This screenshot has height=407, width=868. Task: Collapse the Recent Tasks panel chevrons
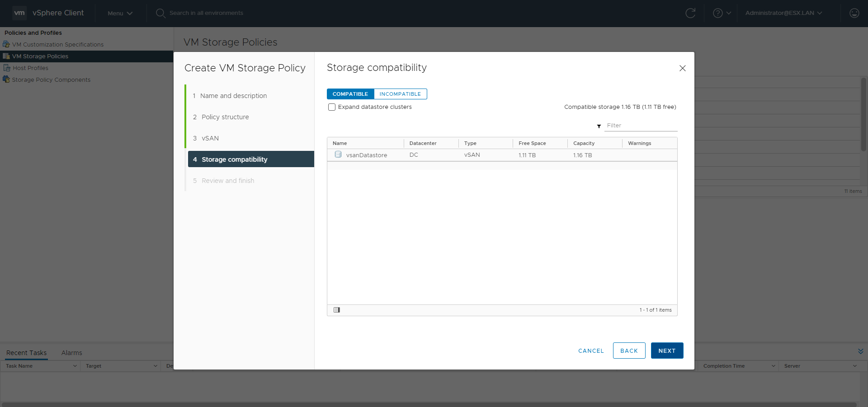[860, 351]
